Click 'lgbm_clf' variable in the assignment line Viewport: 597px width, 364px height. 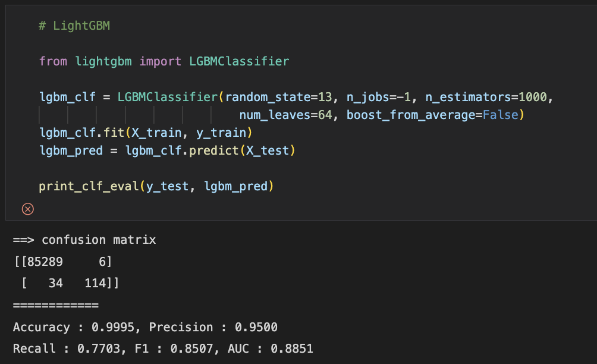click(67, 98)
